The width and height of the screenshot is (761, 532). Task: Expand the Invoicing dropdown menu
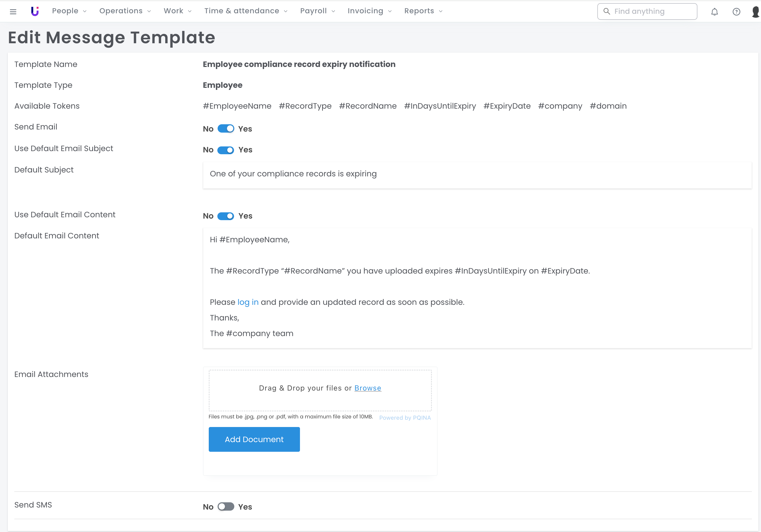(x=369, y=11)
